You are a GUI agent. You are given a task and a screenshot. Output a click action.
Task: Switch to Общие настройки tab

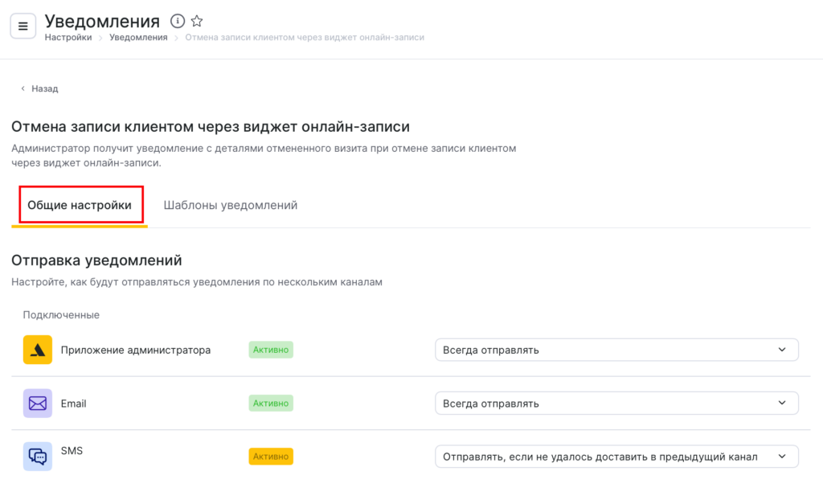point(80,205)
